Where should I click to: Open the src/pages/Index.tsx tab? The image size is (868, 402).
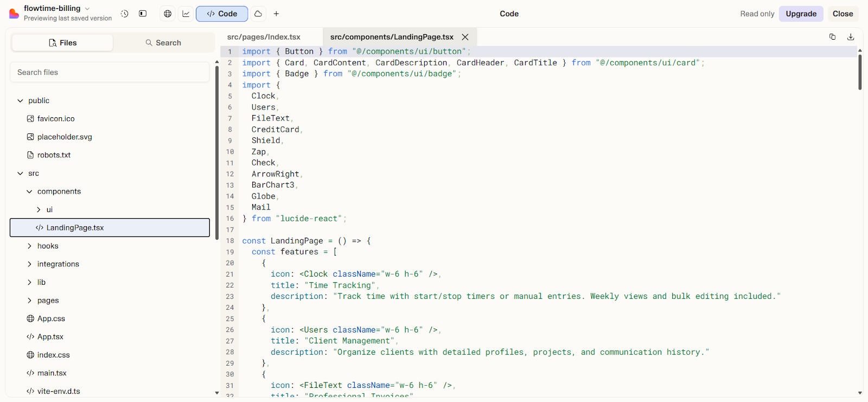click(264, 37)
